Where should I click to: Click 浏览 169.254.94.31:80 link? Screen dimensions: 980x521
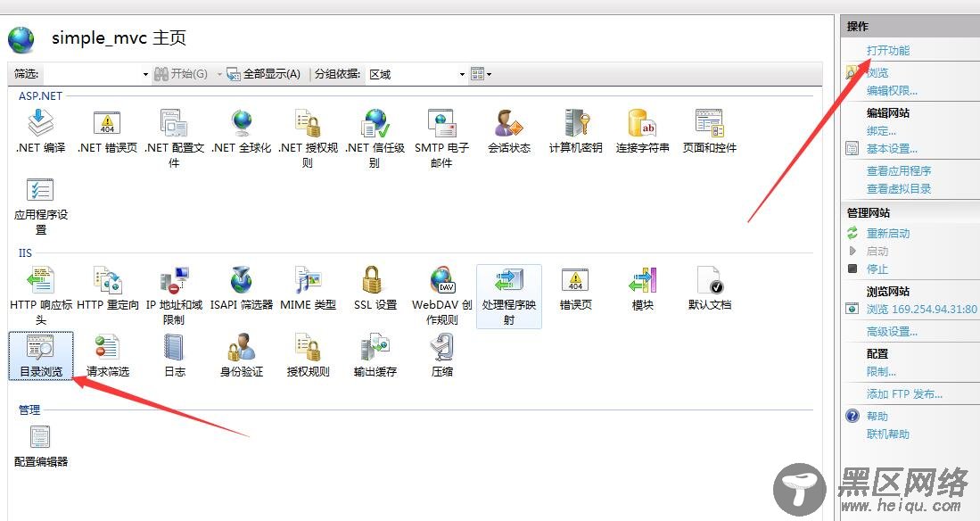[x=921, y=309]
